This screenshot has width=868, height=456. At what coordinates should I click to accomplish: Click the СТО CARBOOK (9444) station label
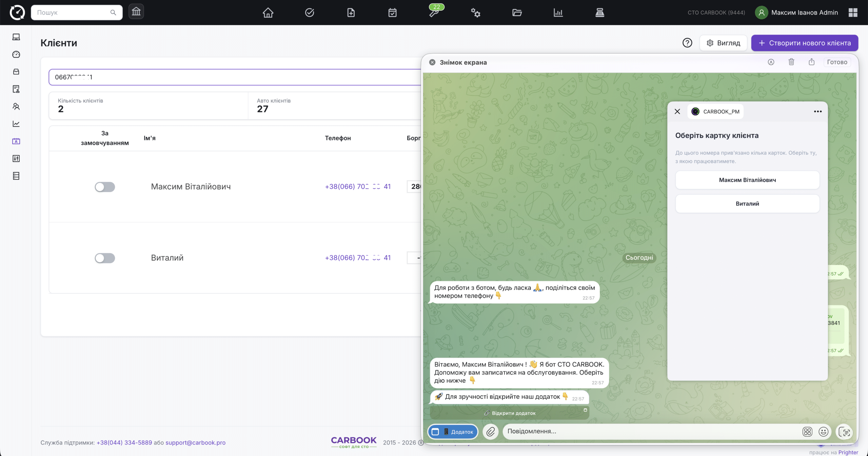[716, 13]
